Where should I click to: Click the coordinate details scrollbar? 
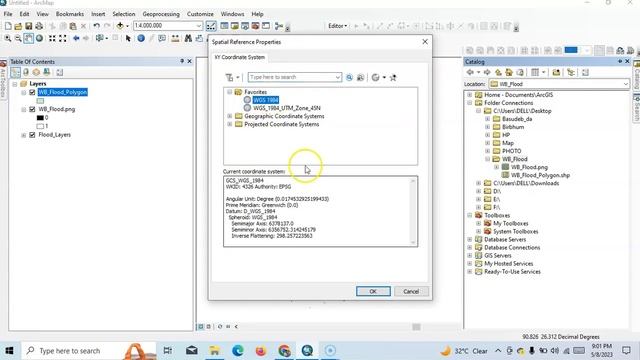413,211
